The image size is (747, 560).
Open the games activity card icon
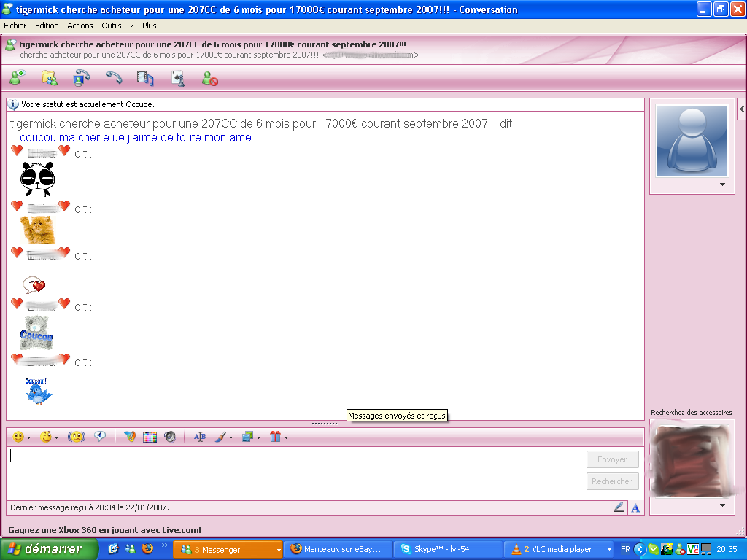coord(177,78)
